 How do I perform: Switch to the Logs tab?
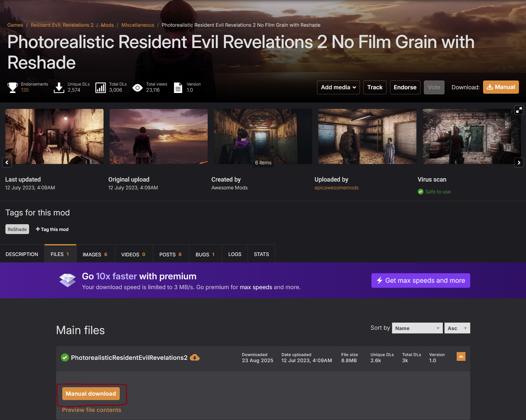click(235, 254)
